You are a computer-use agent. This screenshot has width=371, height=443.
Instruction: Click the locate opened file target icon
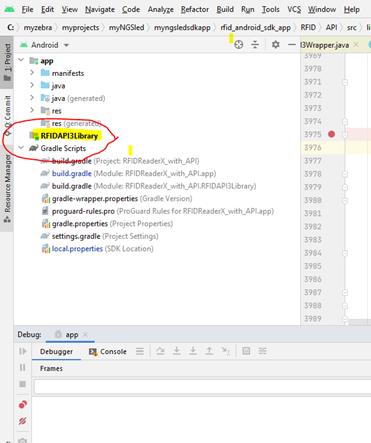[239, 44]
